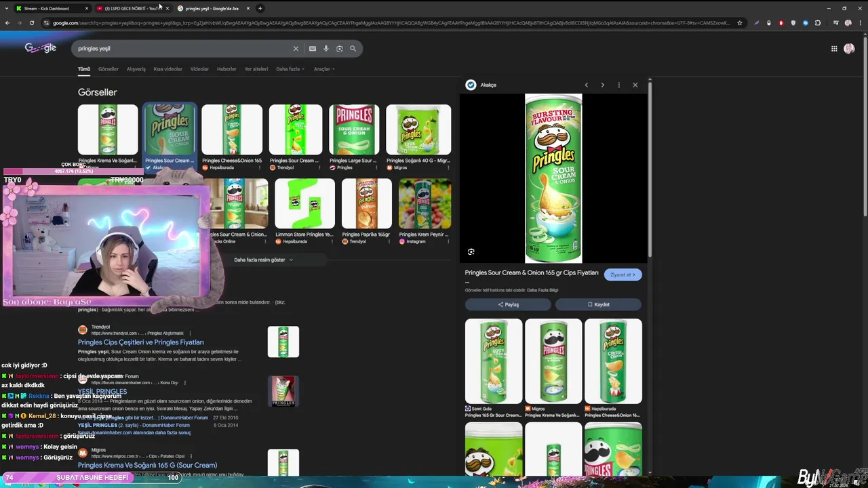Expand the Araçlar dropdown
The width and height of the screenshot is (868, 488).
[x=324, y=69]
